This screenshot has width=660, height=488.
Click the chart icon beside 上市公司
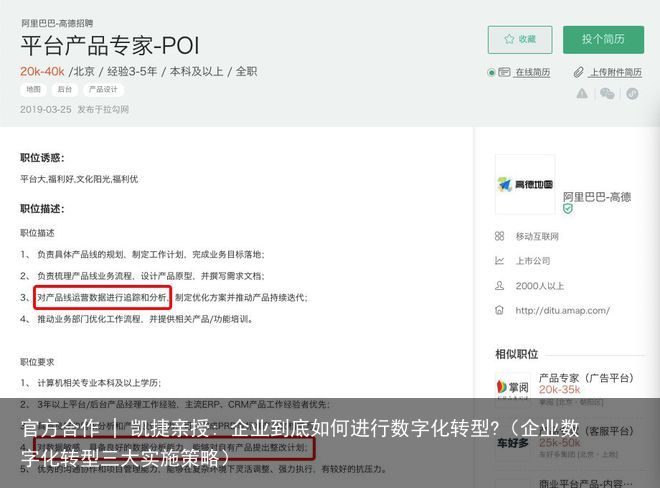(x=499, y=261)
